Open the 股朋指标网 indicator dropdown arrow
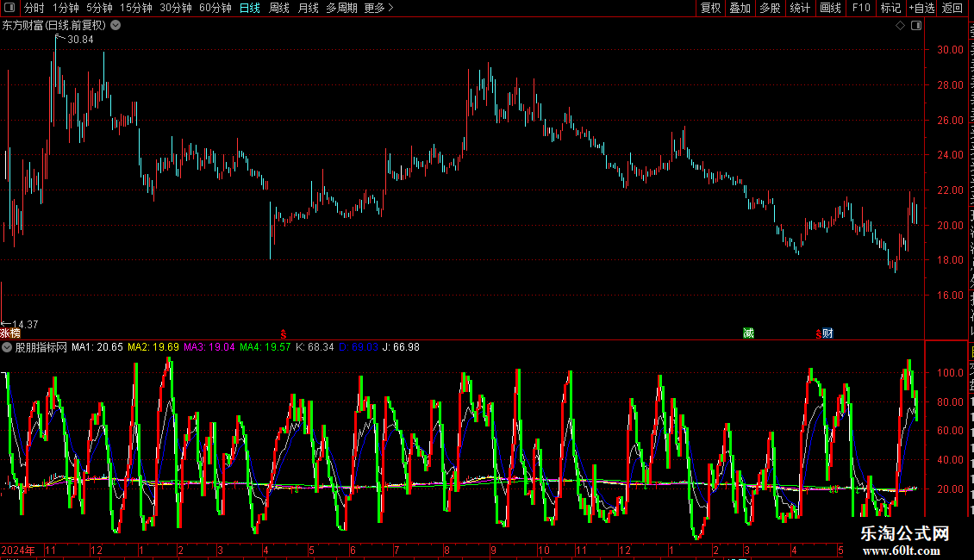 tap(7, 347)
